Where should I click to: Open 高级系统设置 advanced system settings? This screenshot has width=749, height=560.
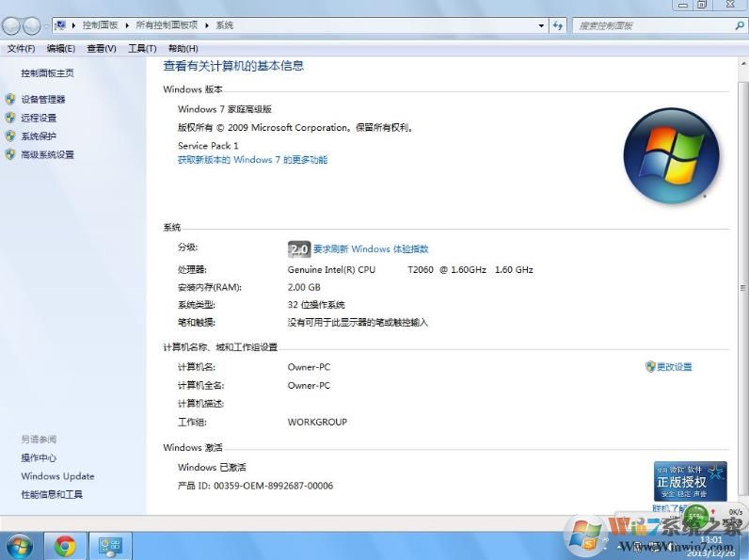(47, 155)
